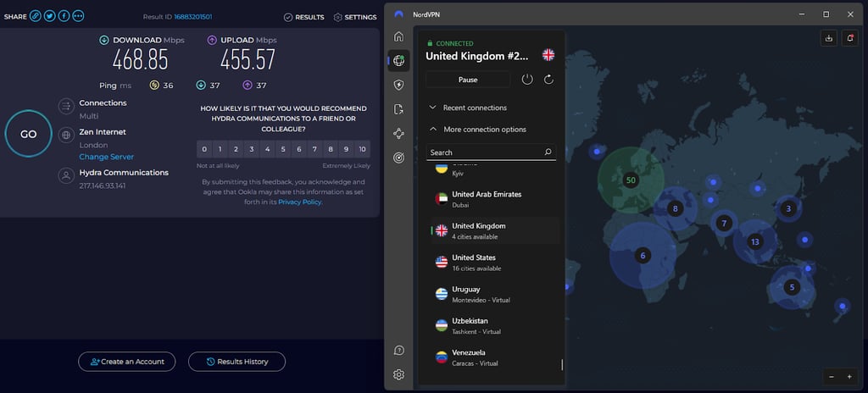868x393 pixels.
Task: Share the Speedtest result on Facebook
Action: (x=64, y=17)
